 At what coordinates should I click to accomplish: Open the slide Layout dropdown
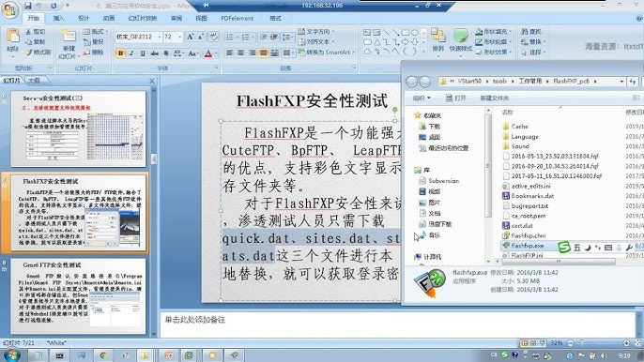tap(96, 32)
